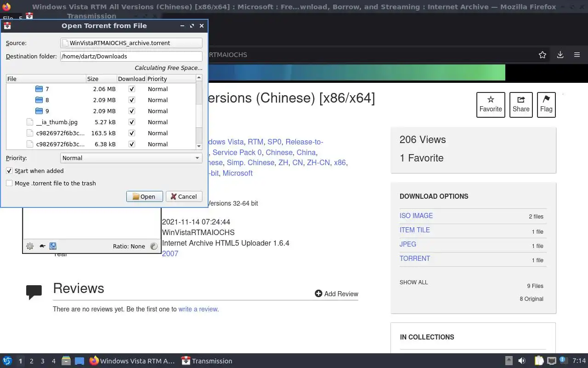Click the clipboard tray icon
Screen dimensions: 588x368
coord(539,361)
